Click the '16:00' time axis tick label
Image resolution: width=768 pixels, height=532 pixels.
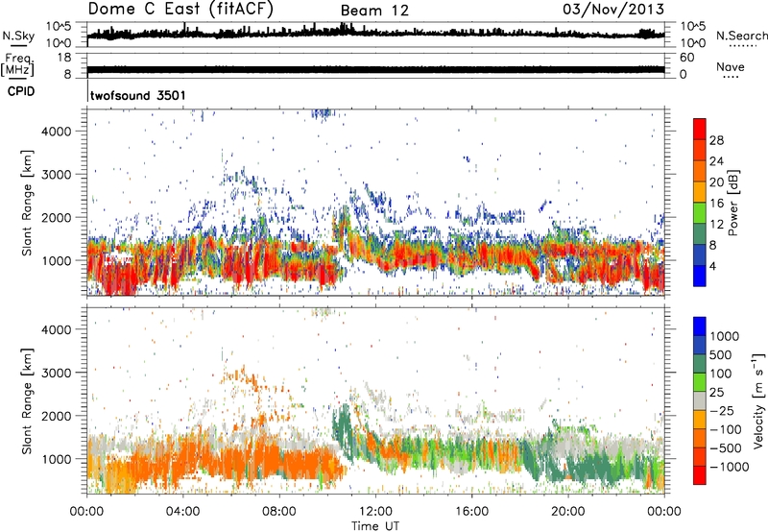click(471, 512)
